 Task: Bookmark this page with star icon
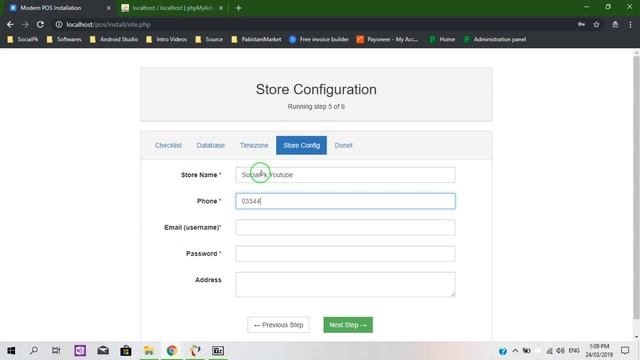click(x=596, y=24)
